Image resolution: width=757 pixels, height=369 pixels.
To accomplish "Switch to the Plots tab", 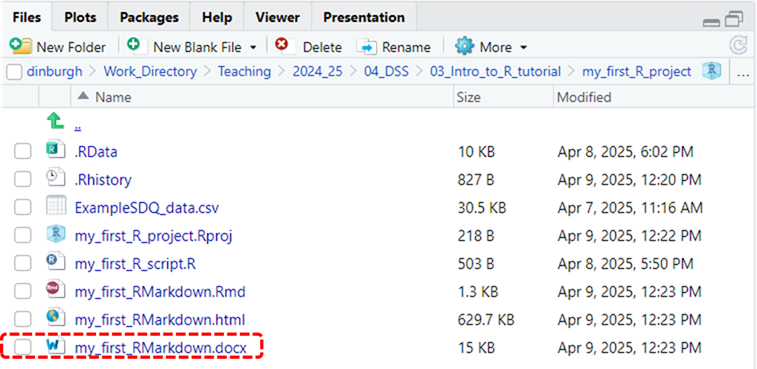I will point(80,17).
